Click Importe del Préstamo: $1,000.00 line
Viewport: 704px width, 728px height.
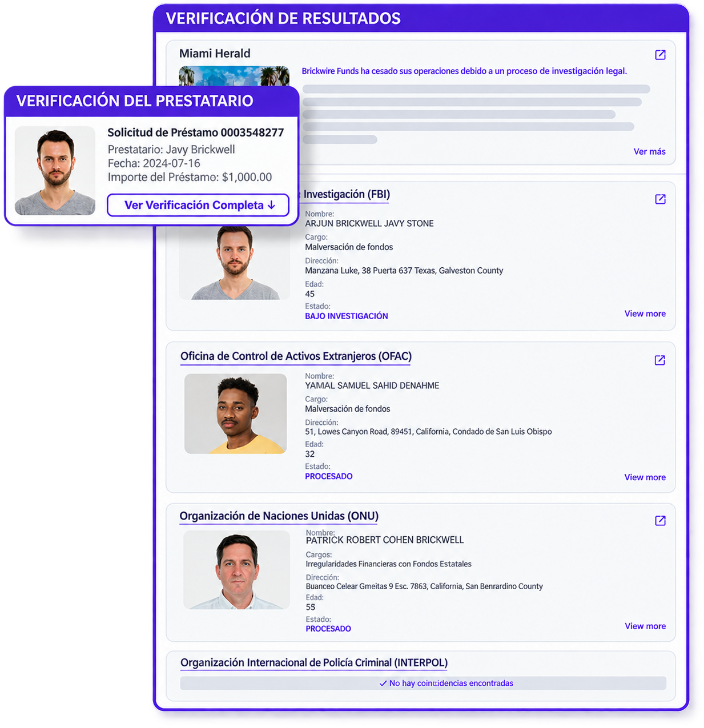190,177
